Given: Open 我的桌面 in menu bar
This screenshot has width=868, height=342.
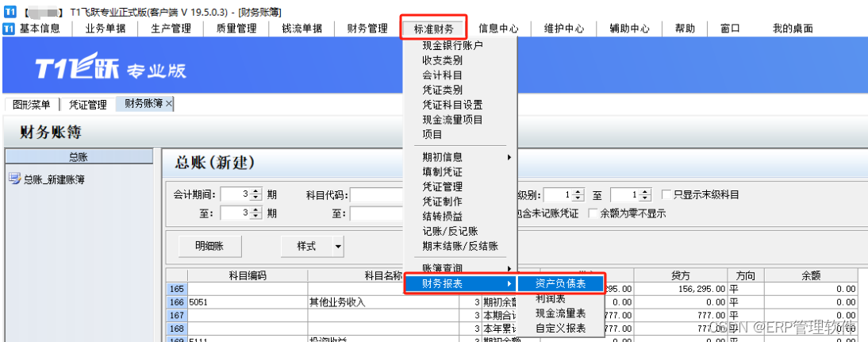Looking at the screenshot, I should tap(793, 29).
